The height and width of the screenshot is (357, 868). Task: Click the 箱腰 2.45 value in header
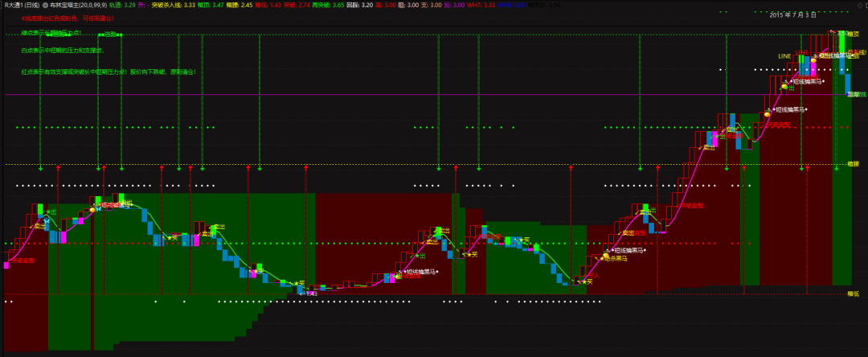[x=241, y=5]
